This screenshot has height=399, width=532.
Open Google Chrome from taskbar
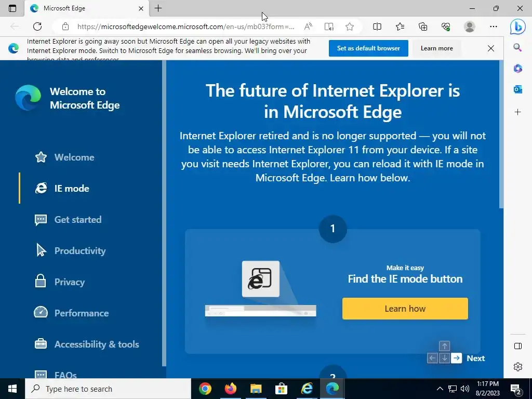[205, 389]
